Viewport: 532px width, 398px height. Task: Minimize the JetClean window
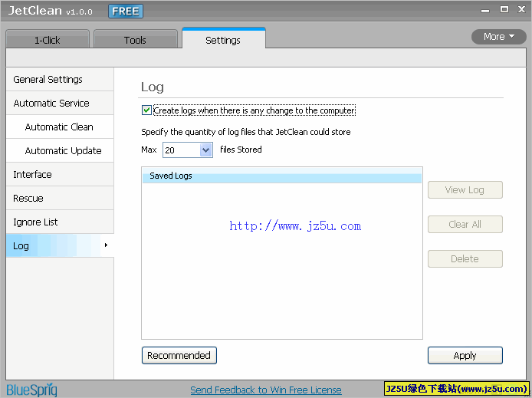(x=485, y=10)
